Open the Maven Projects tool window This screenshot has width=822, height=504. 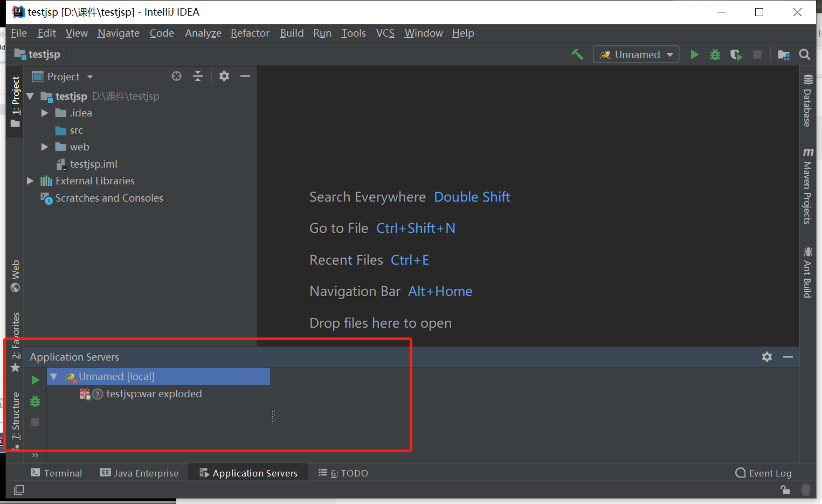807,186
